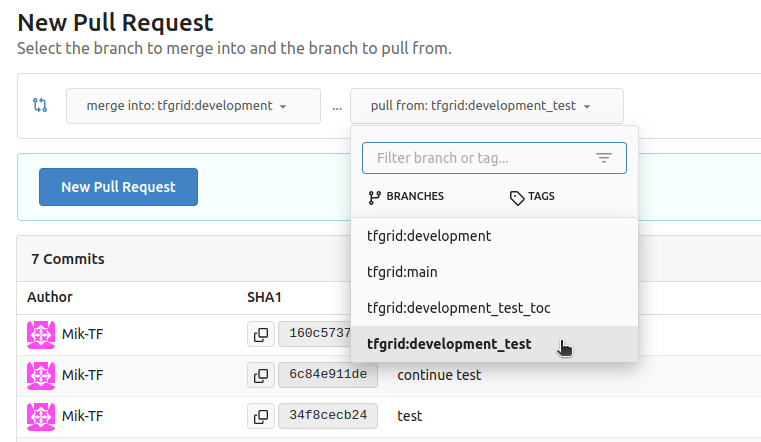
Task: Focus the 'Filter branch or tag' field
Action: [480, 158]
